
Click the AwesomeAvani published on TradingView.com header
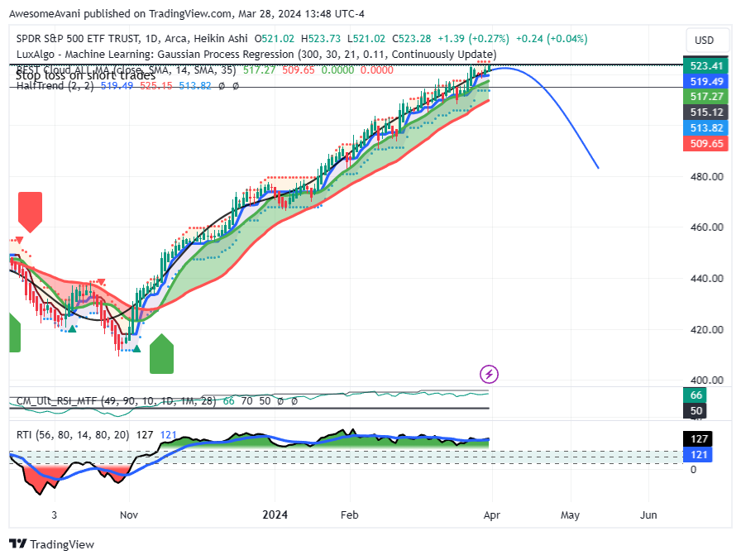187,14
